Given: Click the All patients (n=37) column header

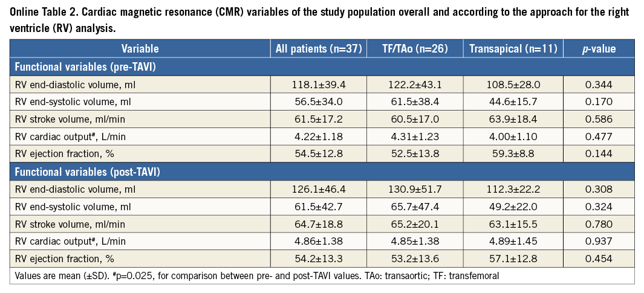Looking at the screenshot, I should coord(318,48).
